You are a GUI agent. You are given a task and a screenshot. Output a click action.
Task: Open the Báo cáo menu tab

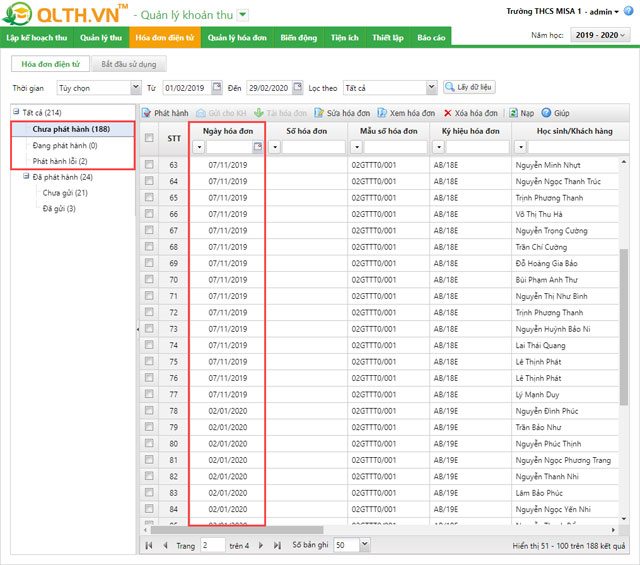tap(431, 37)
